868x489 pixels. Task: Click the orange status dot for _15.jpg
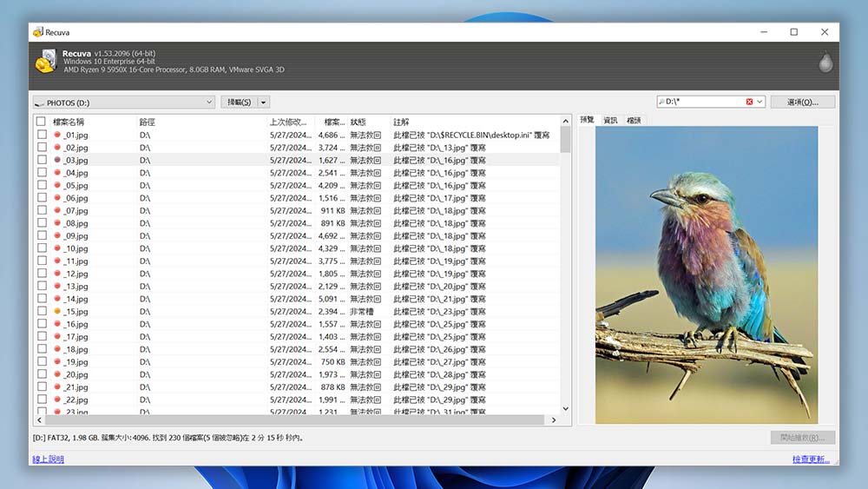57,311
